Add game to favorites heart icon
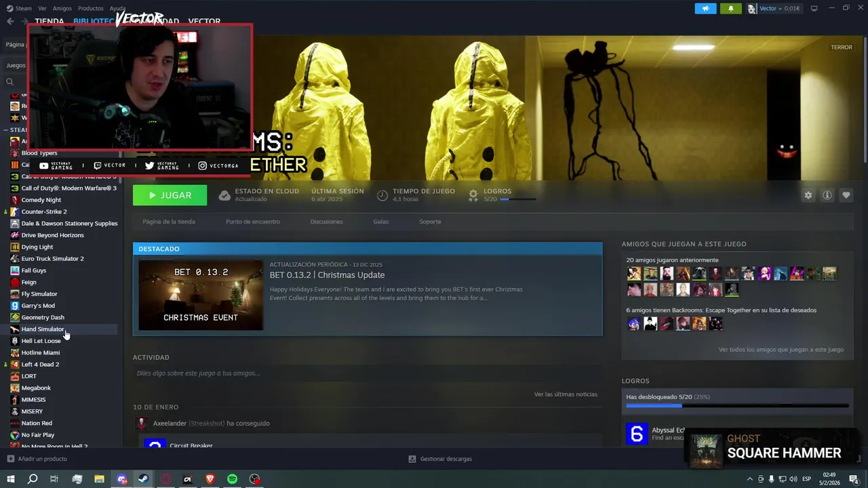The image size is (868, 488). pos(846,195)
